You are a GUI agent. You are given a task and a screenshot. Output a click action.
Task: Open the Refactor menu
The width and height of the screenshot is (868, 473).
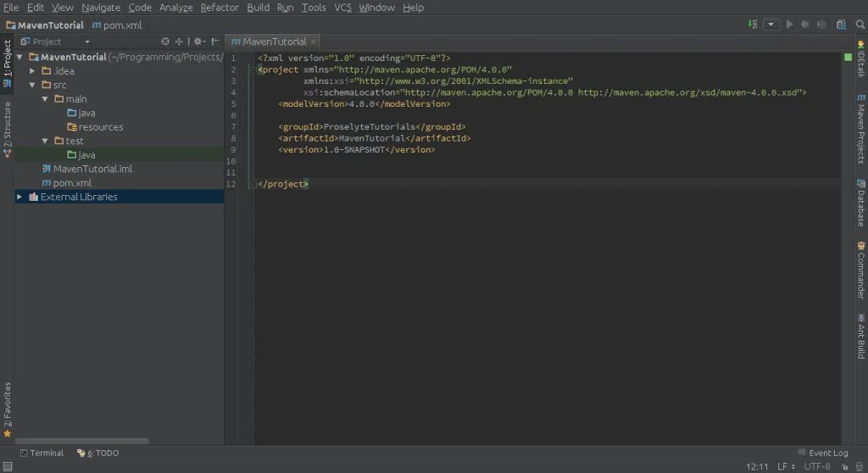220,8
